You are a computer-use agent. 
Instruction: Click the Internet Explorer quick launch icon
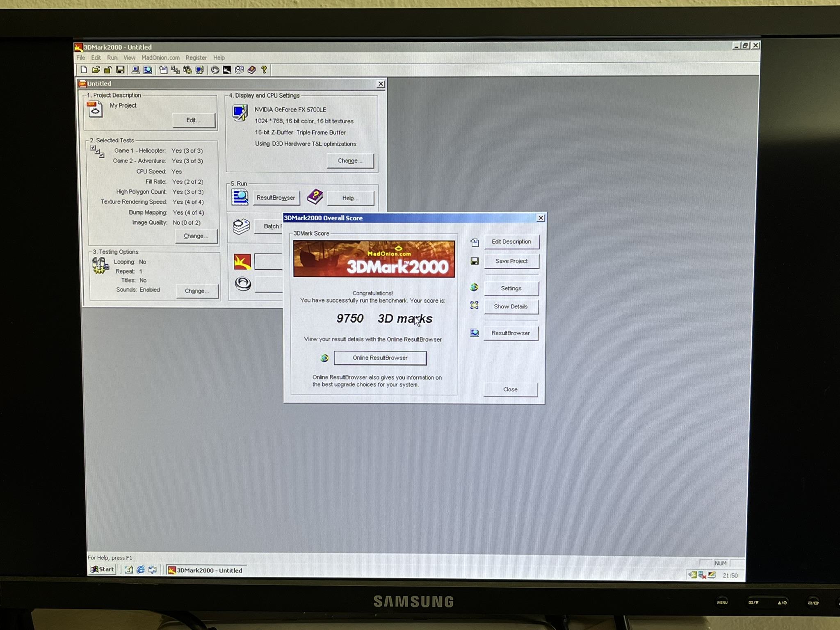(x=140, y=570)
